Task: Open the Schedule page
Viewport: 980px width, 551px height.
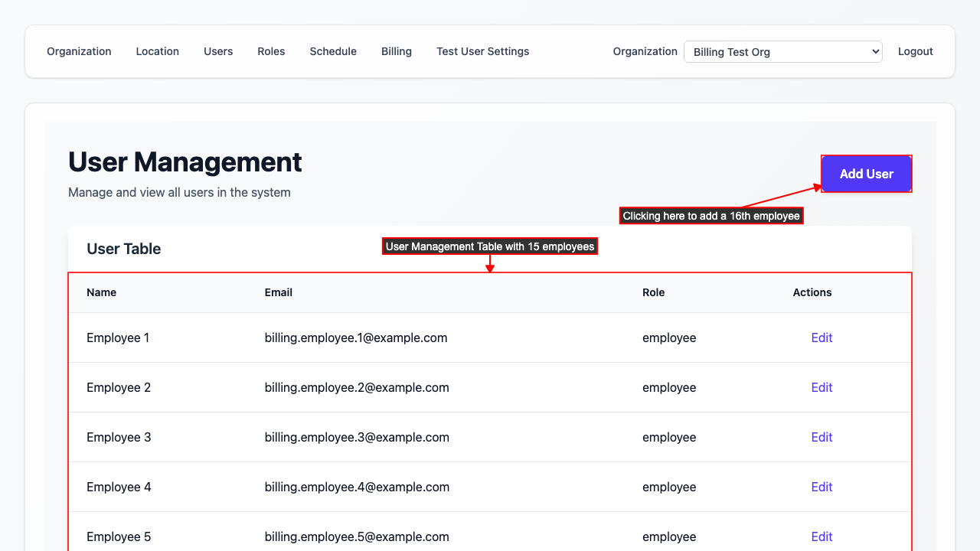Action: pyautogui.click(x=333, y=51)
